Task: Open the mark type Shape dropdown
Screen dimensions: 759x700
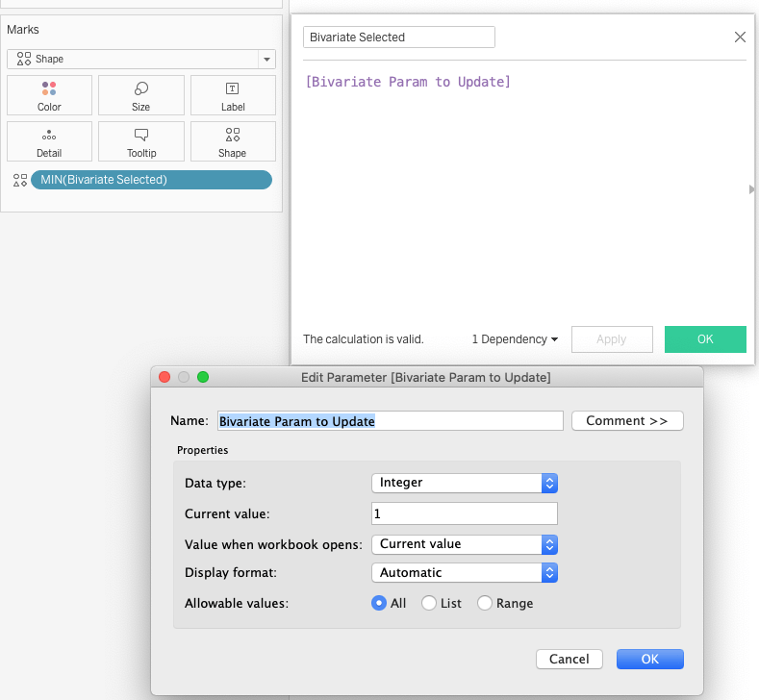Action: (141, 60)
